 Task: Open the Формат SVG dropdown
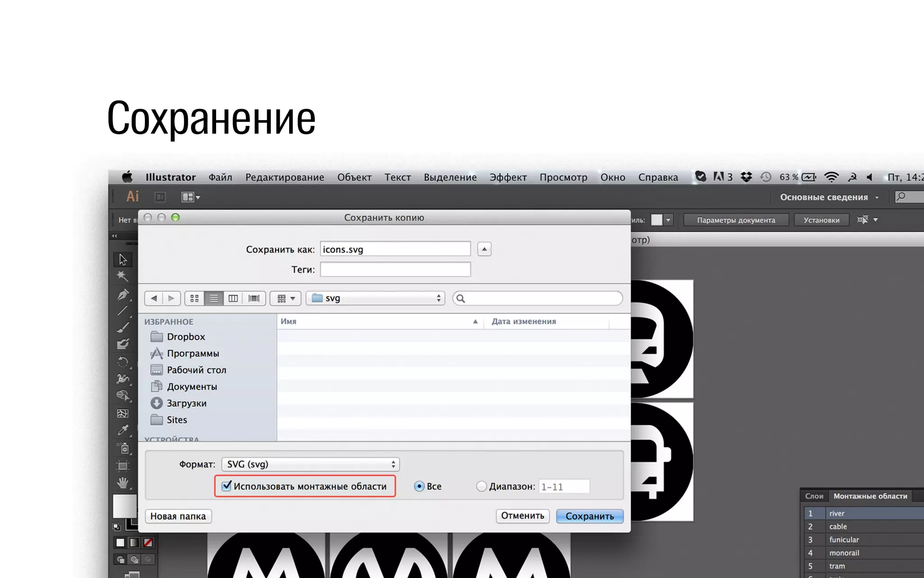pyautogui.click(x=310, y=464)
